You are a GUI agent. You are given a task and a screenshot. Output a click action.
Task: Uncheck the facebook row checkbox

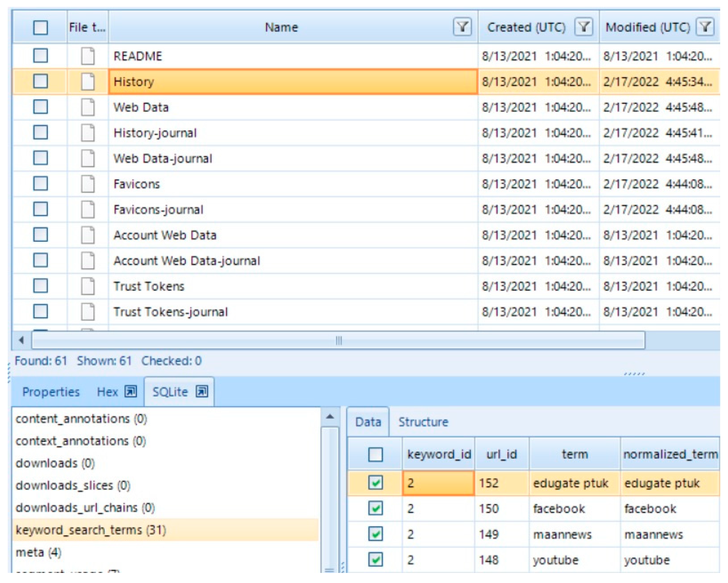(376, 508)
